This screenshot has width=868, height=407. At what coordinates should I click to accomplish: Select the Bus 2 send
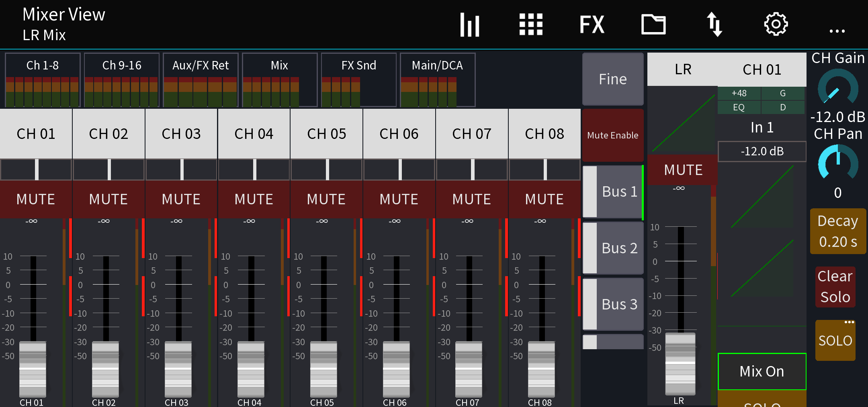click(x=613, y=248)
